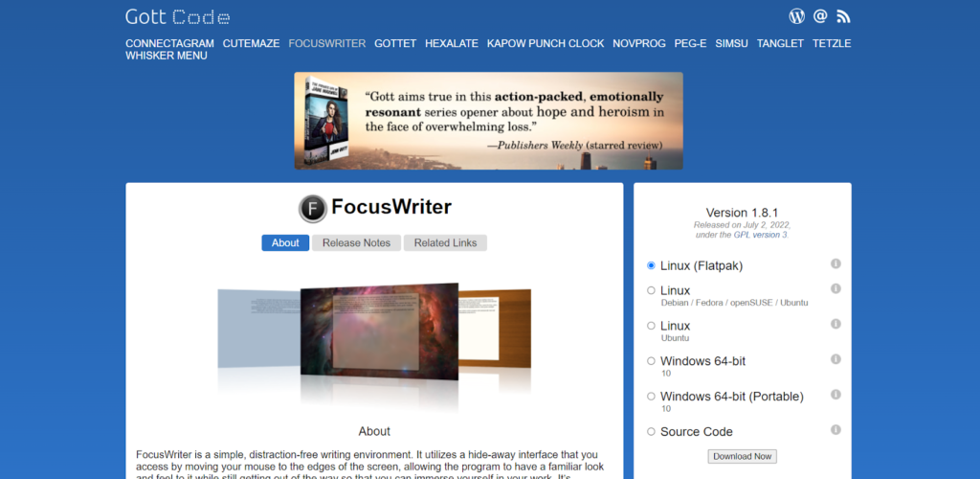The width and height of the screenshot is (980, 479).
Task: Click the Download Now button
Action: tap(742, 457)
